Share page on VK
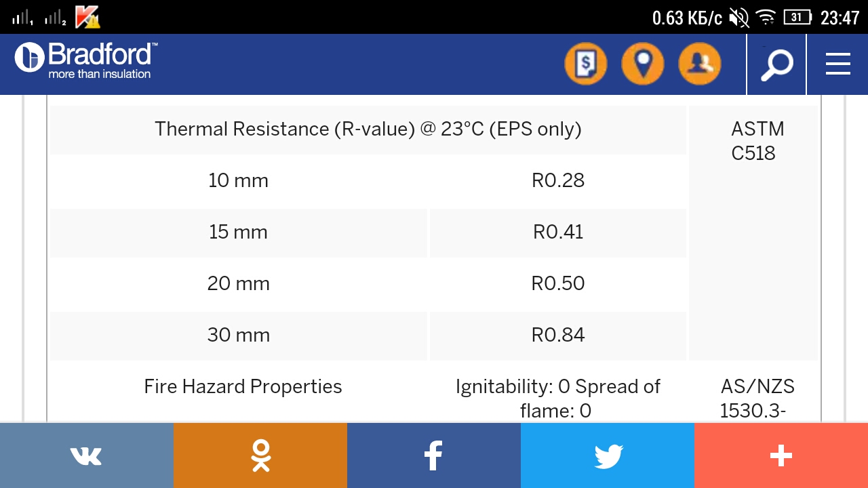Screen dimensions: 868x488 coord(87,455)
